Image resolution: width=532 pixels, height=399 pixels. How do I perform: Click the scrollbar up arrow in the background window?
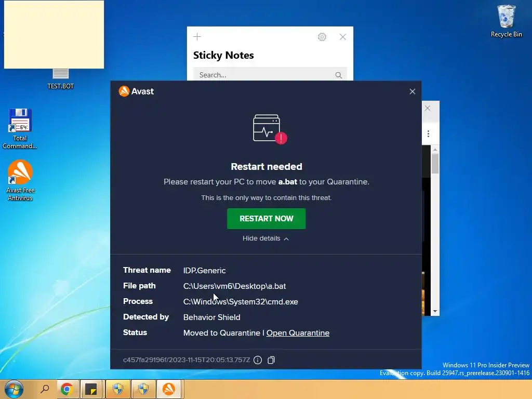[435, 149]
